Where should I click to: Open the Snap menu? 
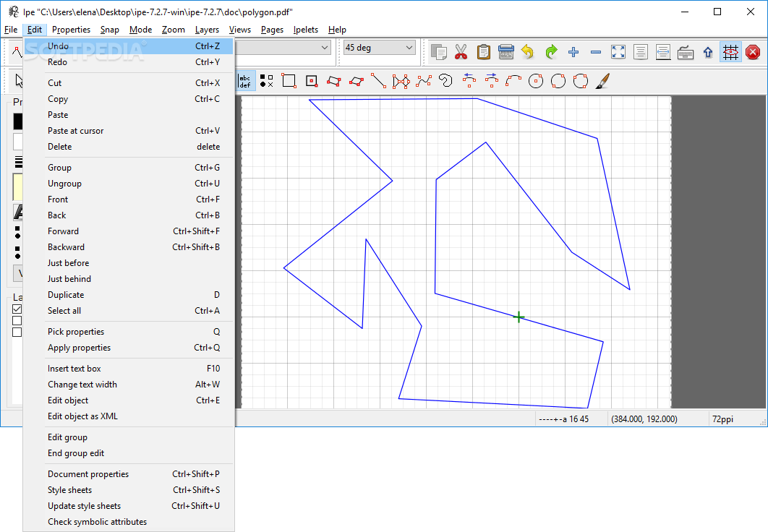pos(110,30)
